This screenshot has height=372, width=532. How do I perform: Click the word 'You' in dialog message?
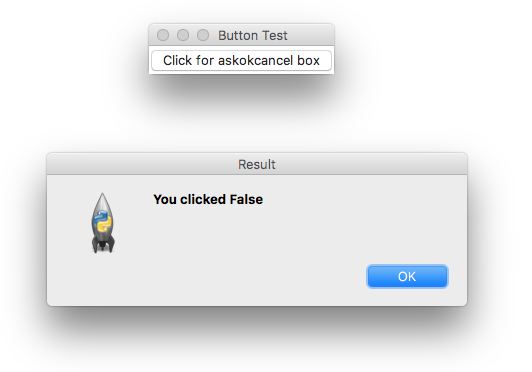coord(165,200)
